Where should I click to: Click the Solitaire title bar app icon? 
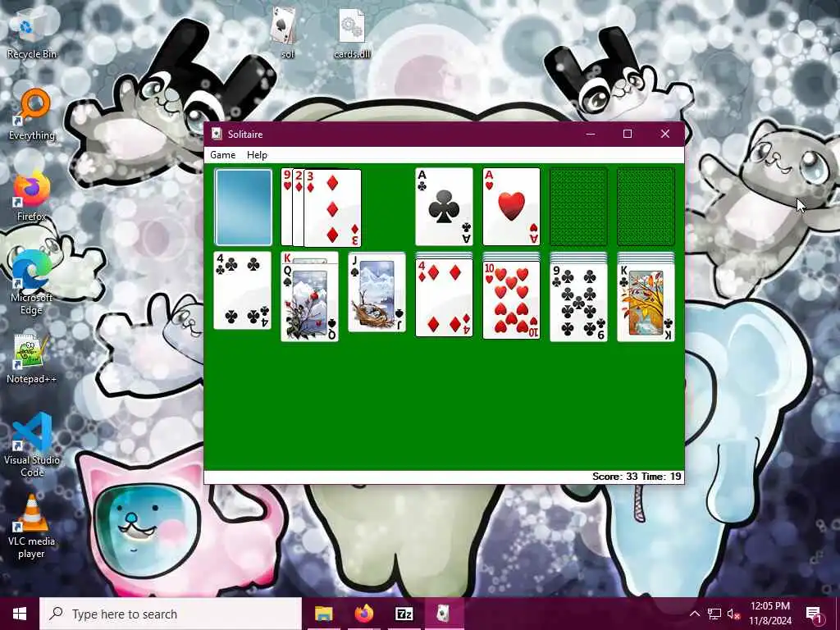(x=217, y=134)
